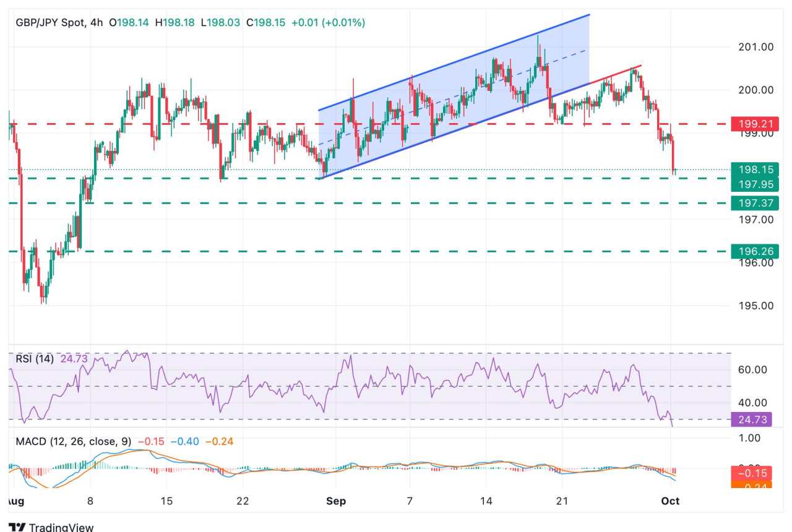Click the purple 24.73 RSI value badge
Viewport: 792px width, 532px height.
[x=751, y=420]
